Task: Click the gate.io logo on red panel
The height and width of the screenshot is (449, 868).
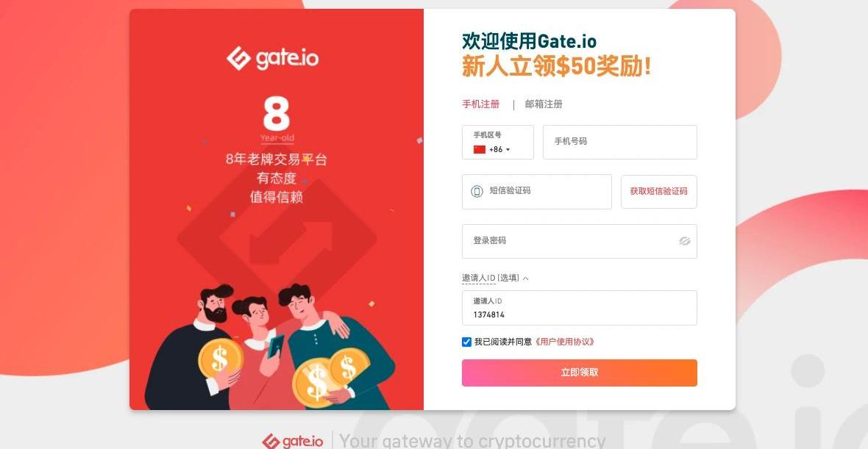Action: point(272,58)
